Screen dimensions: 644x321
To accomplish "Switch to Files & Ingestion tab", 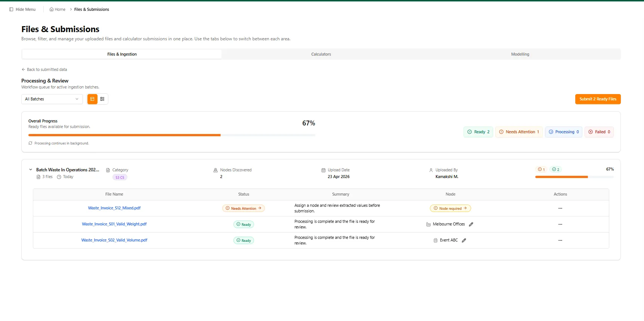I will click(122, 54).
